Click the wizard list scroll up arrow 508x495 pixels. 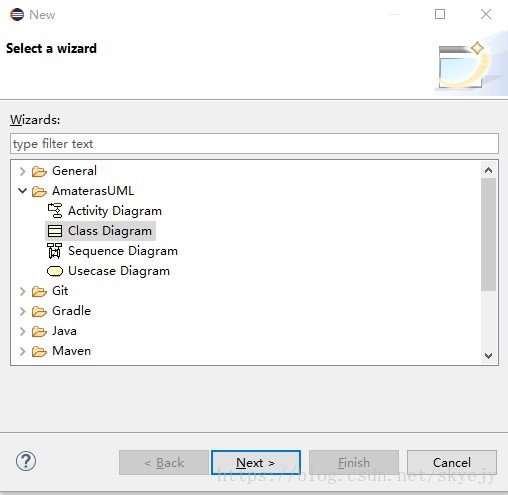(489, 170)
